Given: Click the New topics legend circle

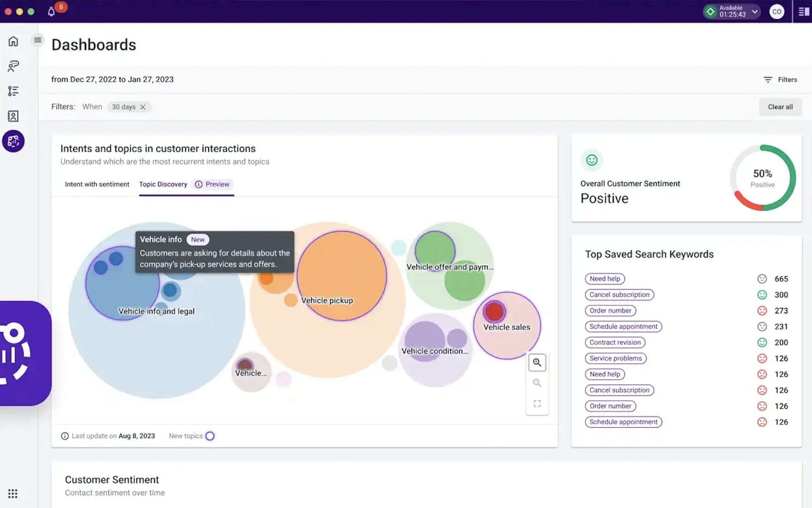Looking at the screenshot, I should pos(210,436).
